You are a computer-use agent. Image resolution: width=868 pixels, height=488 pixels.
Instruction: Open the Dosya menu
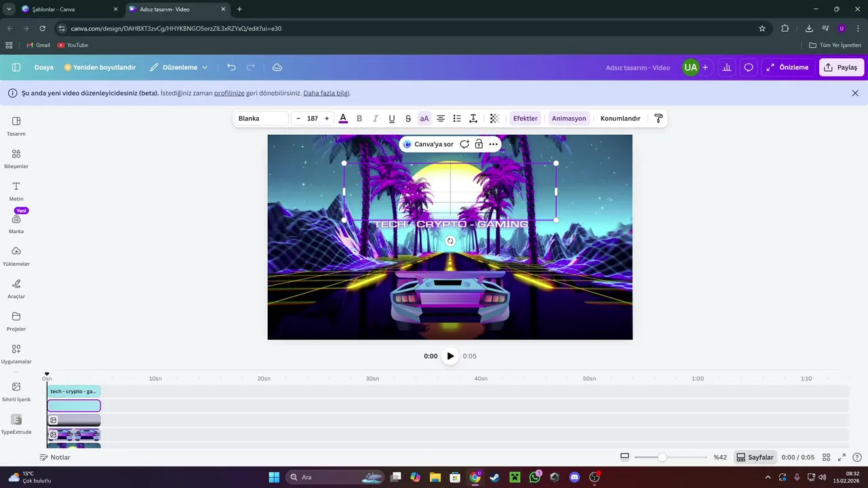(x=44, y=67)
